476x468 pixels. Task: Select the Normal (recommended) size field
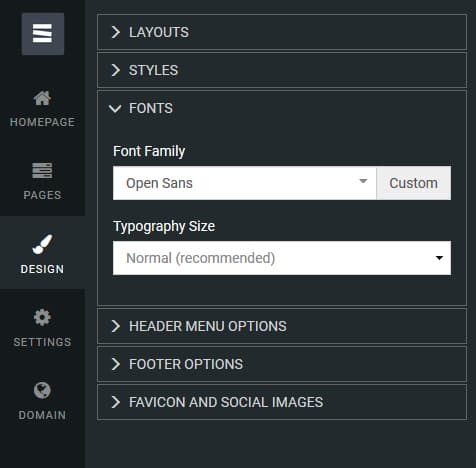click(282, 258)
